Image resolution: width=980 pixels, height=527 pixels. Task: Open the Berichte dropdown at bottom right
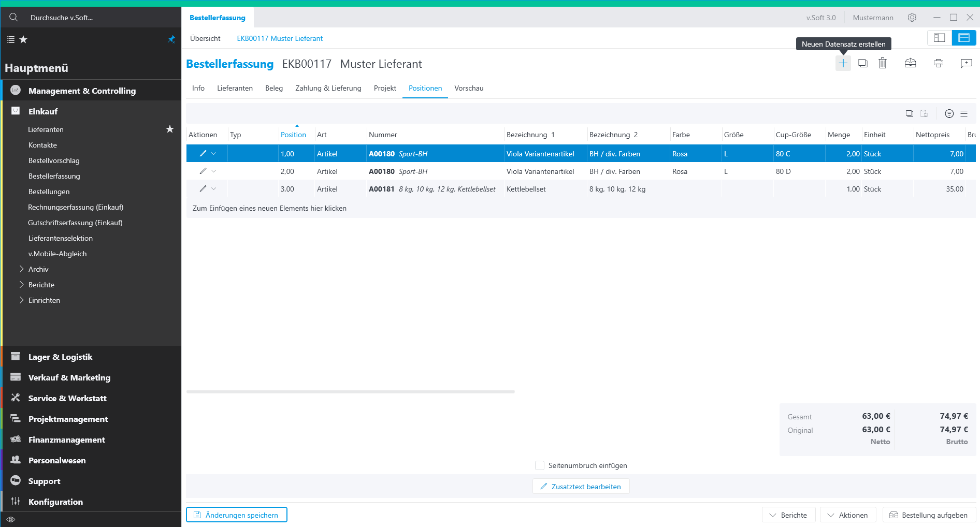(788, 515)
